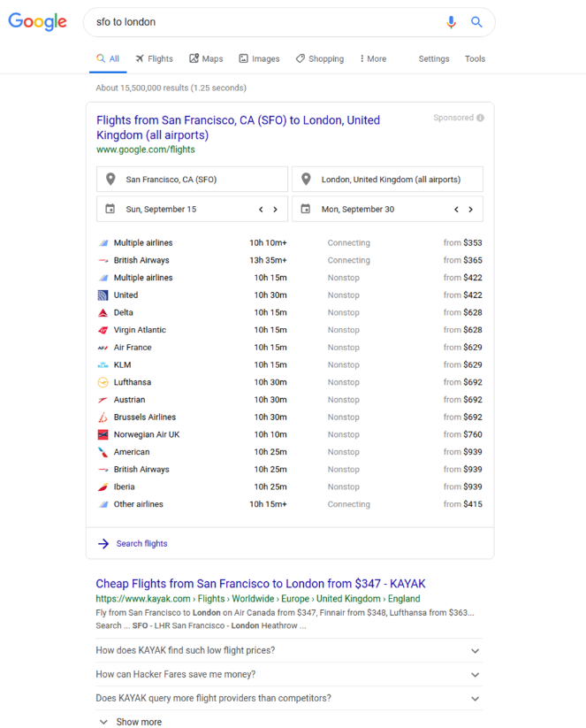Click the Sponsored info icon
This screenshot has width=586, height=728.
pos(480,118)
